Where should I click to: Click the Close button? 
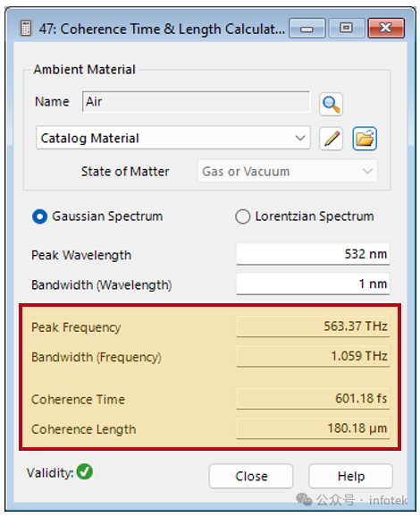pos(251,476)
